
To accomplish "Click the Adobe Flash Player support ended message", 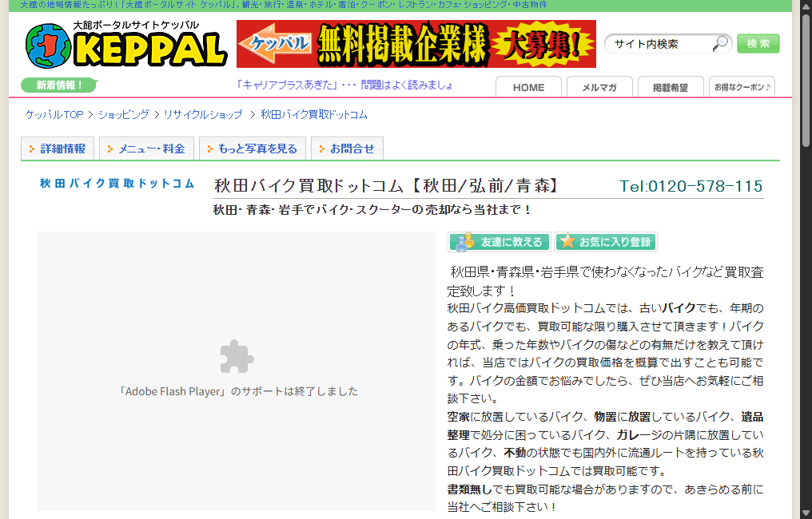I will [237, 391].
